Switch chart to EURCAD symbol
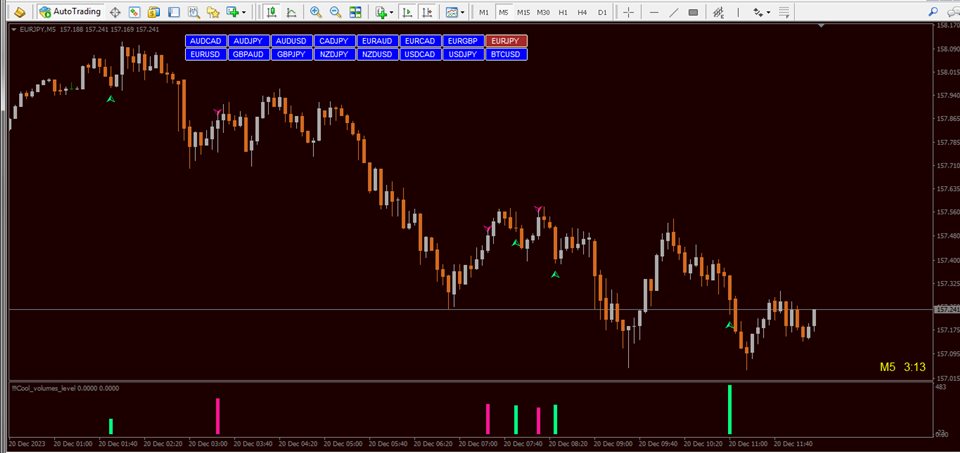Image resolution: width=960 pixels, height=453 pixels. coord(420,41)
